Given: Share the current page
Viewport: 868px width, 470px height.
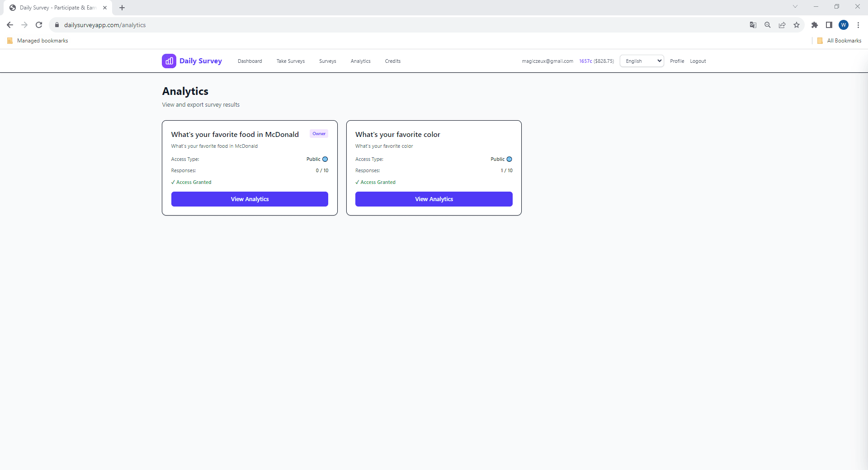Looking at the screenshot, I should tap(782, 25).
